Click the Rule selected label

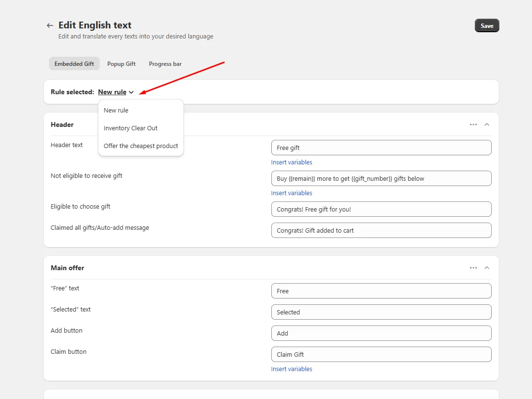73,92
